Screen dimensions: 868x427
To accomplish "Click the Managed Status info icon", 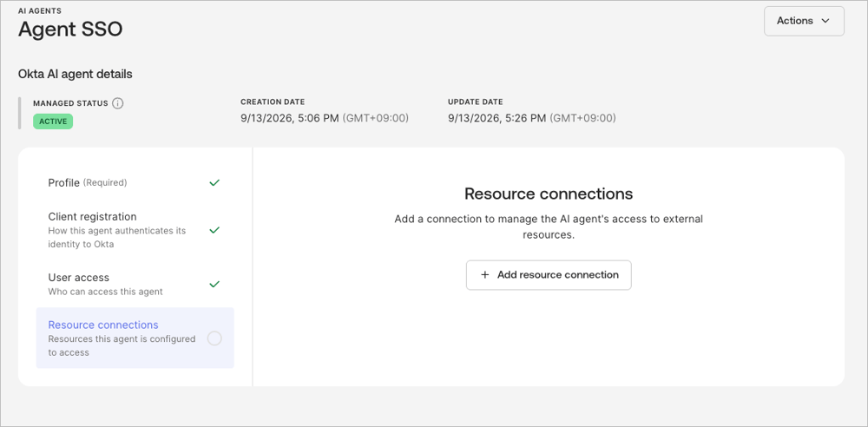I will 117,103.
